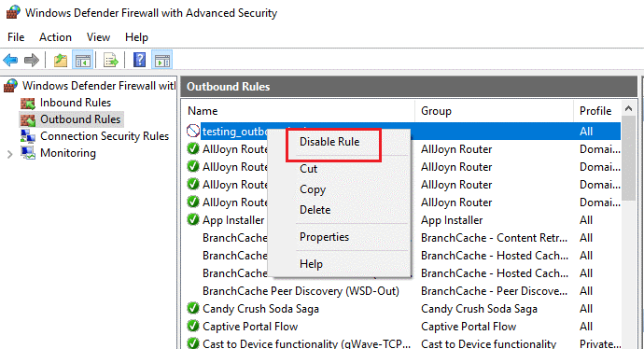Viewport: 644px width, 349px height.
Task: Choose Copy from the context menu
Action: click(313, 189)
